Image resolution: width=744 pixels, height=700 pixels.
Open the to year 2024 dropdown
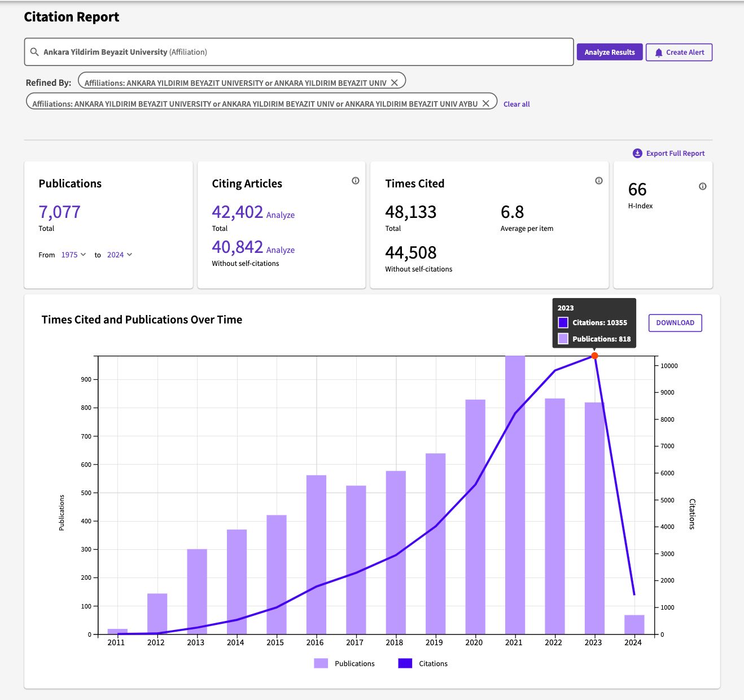(120, 255)
